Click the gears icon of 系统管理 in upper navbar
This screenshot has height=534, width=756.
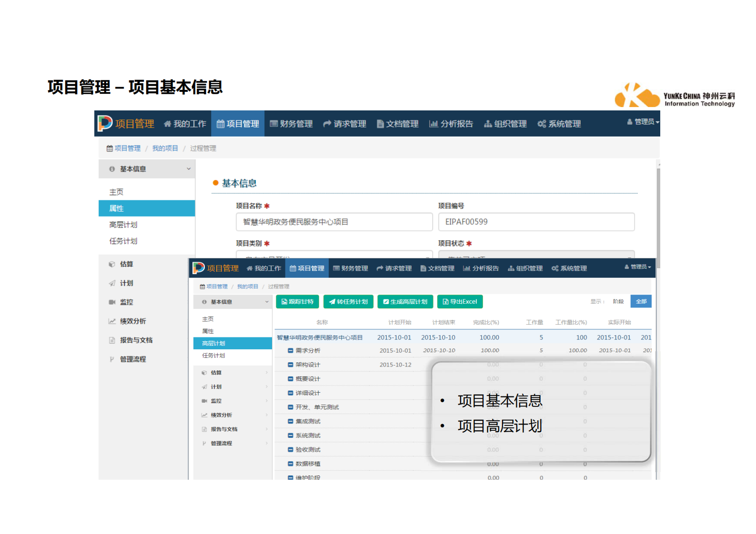pyautogui.click(x=542, y=124)
